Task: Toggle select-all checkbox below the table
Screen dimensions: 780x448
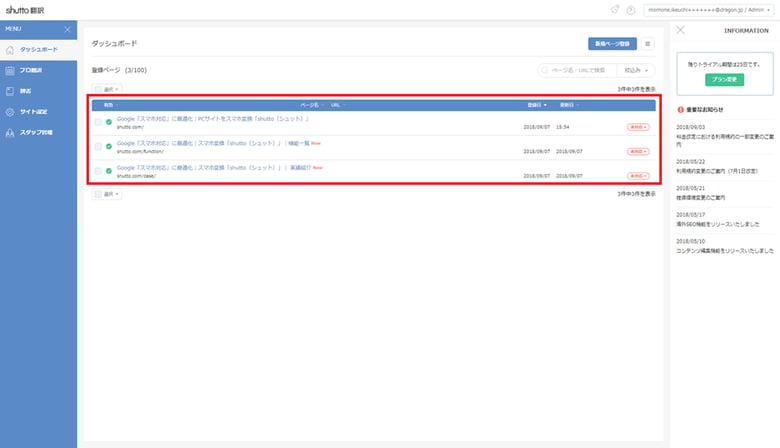Action: 98,194
